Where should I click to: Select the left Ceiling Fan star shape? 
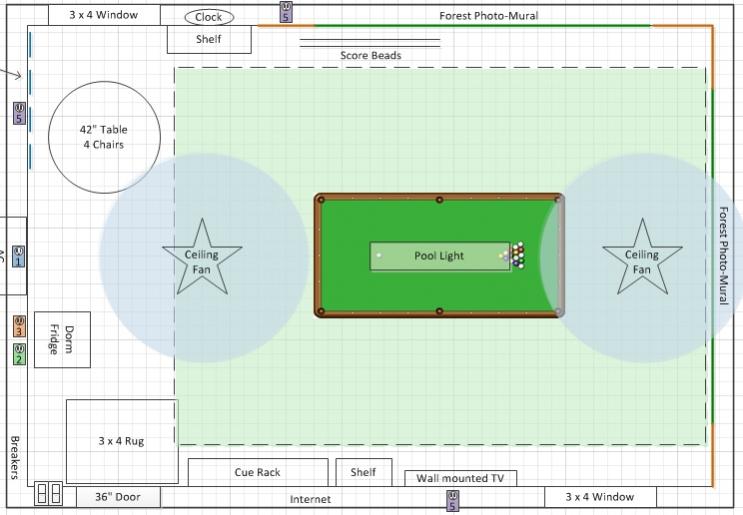tap(202, 257)
